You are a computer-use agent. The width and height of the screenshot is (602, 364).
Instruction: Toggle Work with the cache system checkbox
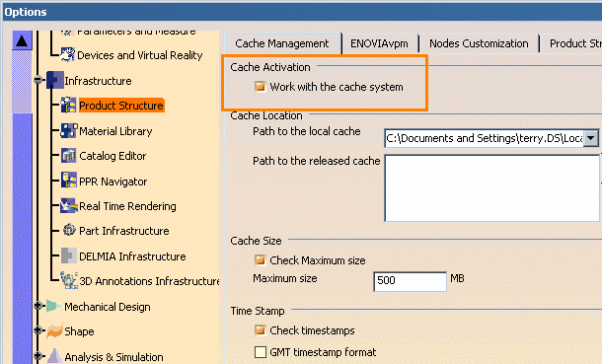(261, 87)
